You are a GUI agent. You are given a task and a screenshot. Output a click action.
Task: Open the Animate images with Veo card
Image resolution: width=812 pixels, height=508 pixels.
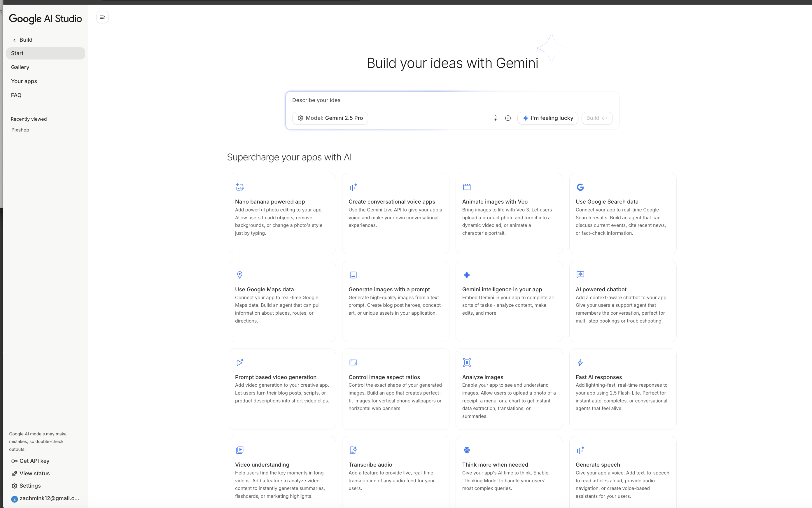click(x=509, y=214)
